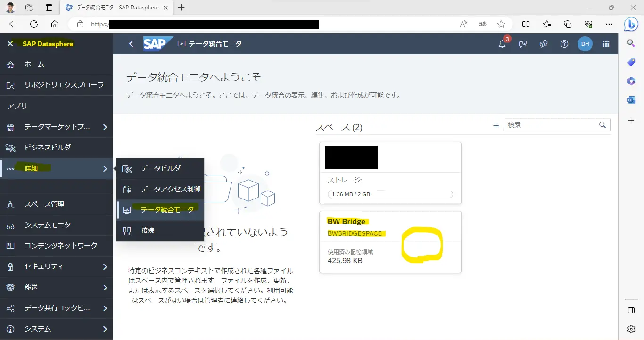Open browser Favorites list
Image resolution: width=644 pixels, height=340 pixels.
point(547,24)
